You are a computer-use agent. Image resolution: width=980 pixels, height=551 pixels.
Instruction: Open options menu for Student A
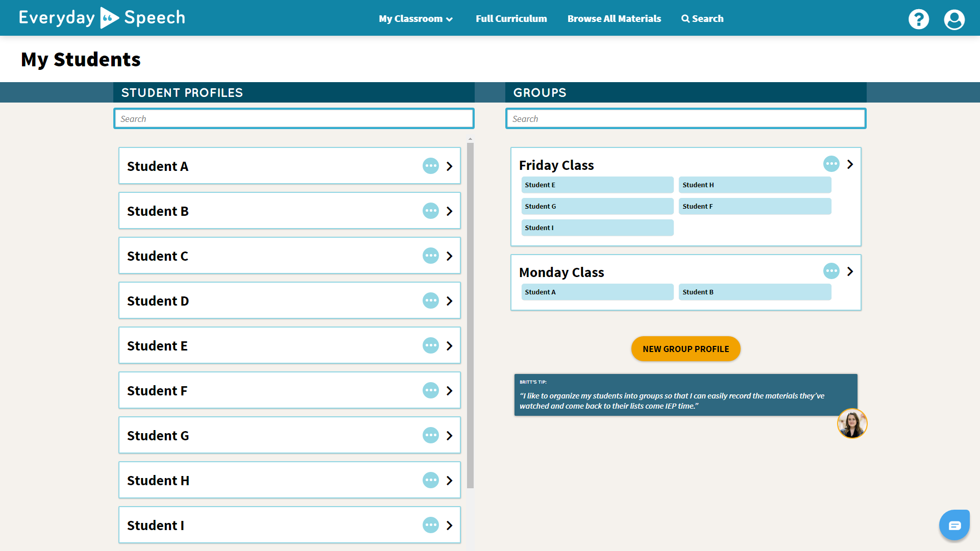[x=431, y=166]
